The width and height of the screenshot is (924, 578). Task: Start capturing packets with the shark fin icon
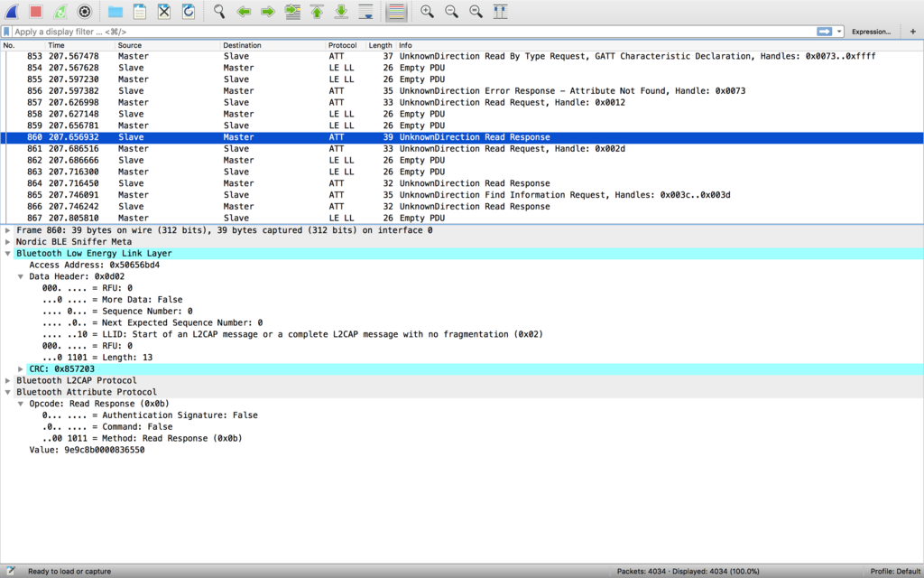pos(11,12)
